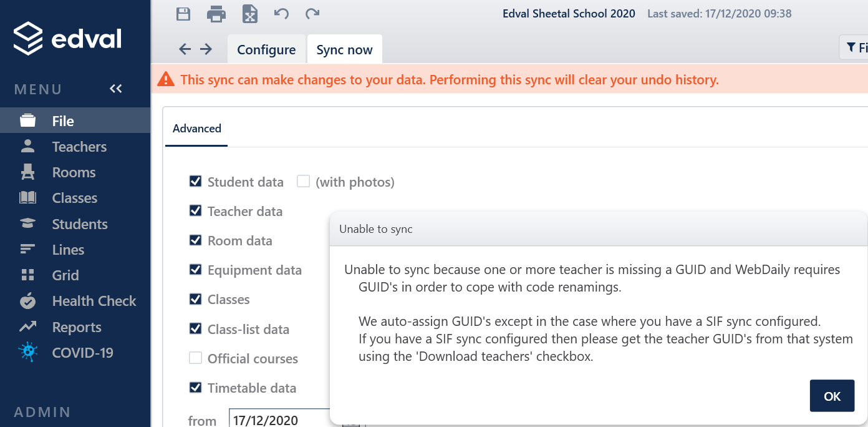
Task: Navigate back with the left arrow
Action: [x=185, y=49]
